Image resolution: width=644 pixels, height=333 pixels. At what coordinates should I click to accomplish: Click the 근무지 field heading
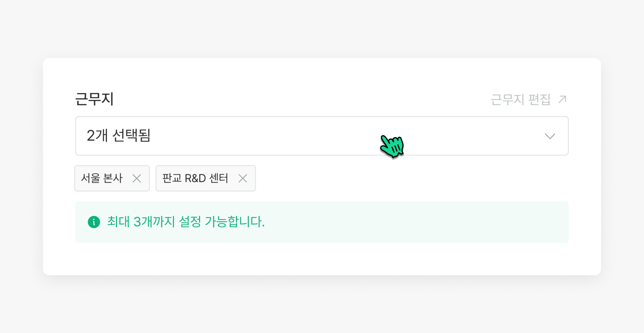coord(94,99)
